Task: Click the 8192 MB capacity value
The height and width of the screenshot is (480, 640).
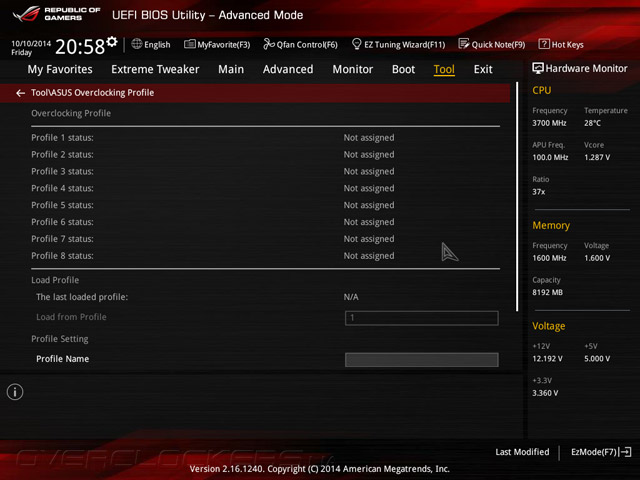Action: (547, 292)
